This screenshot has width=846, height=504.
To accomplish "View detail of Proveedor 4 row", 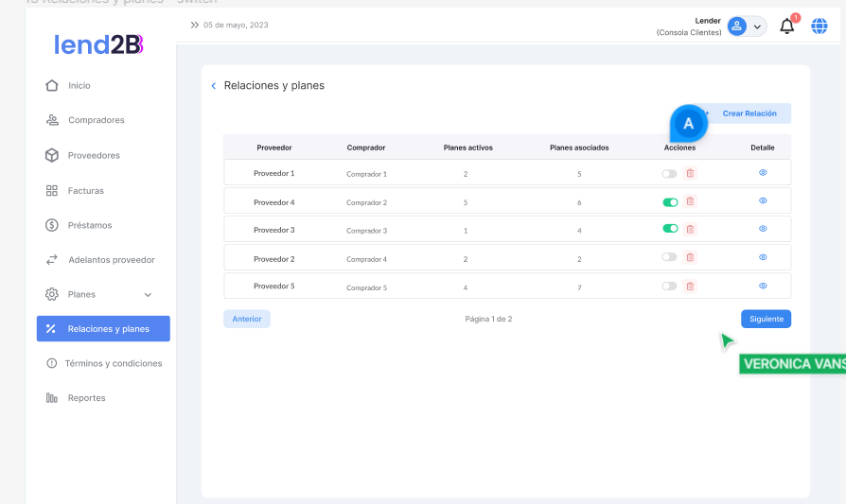I will (x=763, y=200).
